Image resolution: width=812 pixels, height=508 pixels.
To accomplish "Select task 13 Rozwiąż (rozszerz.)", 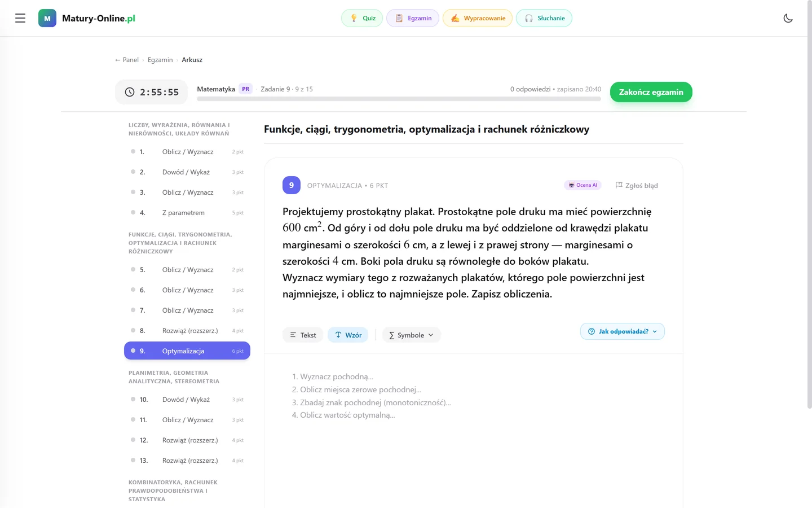I will tap(187, 461).
